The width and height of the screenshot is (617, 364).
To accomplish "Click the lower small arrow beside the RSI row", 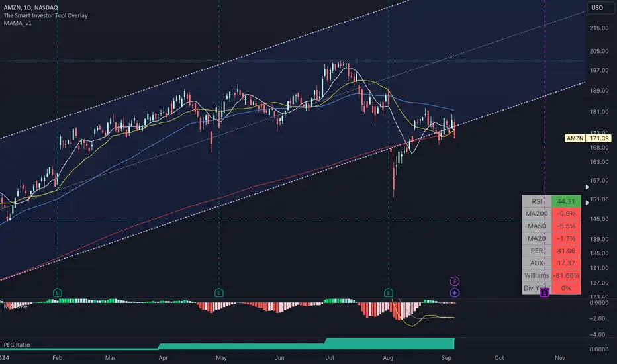I will (x=587, y=203).
